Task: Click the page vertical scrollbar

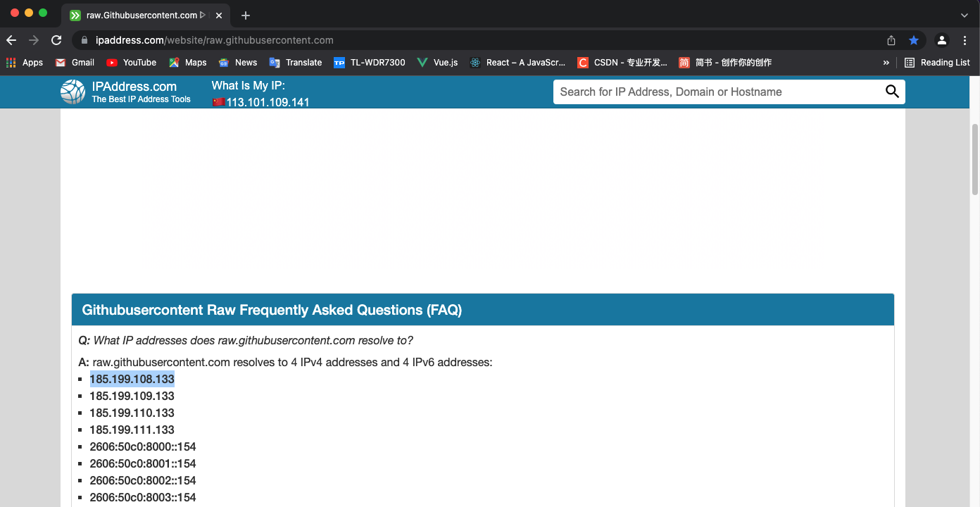Action: [x=975, y=158]
